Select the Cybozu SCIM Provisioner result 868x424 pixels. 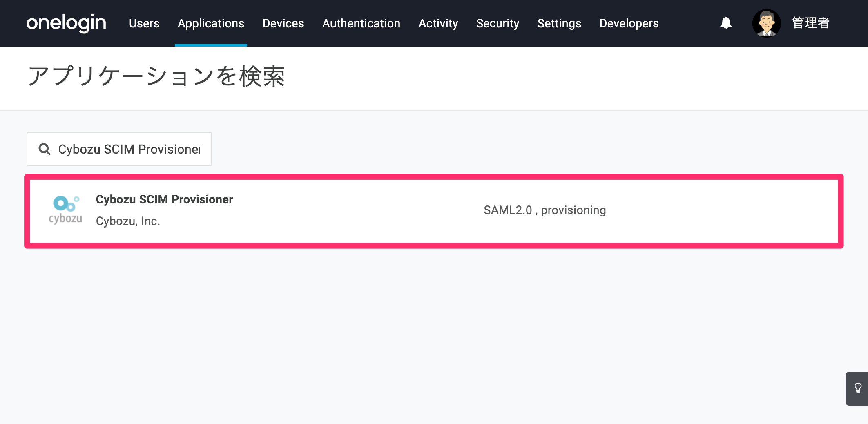[434, 211]
